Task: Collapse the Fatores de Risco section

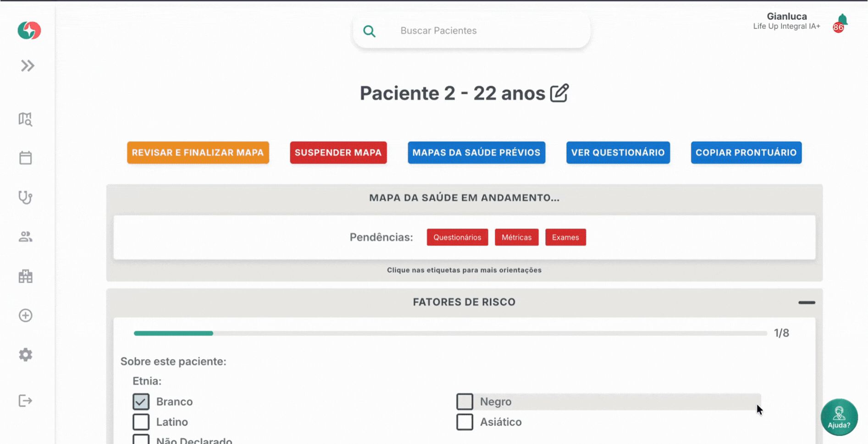Action: click(807, 302)
